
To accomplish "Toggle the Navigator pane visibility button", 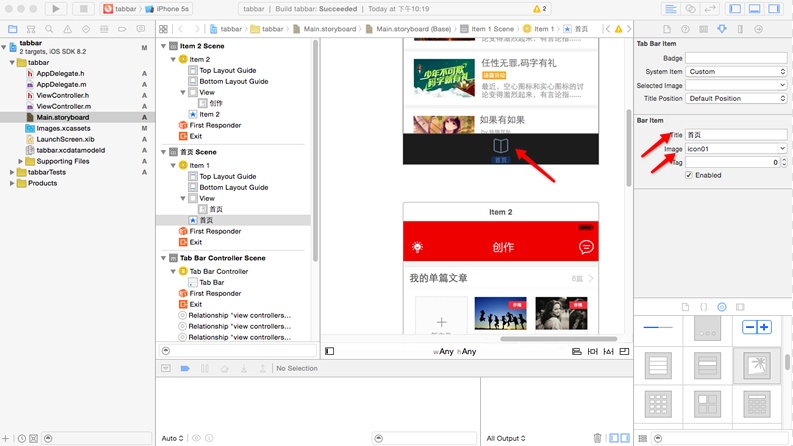I will coord(735,9).
